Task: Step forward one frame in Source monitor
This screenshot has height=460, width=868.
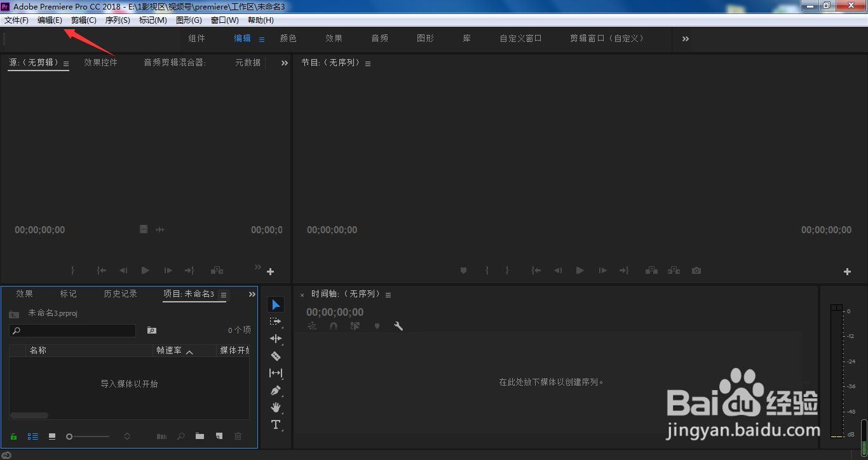Action: point(168,271)
